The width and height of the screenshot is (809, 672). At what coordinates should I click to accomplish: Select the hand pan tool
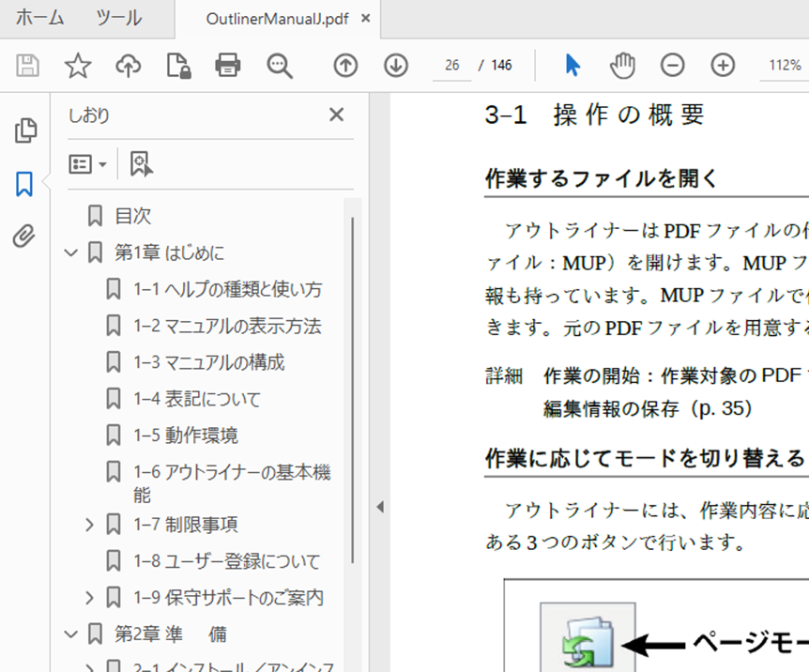click(623, 65)
